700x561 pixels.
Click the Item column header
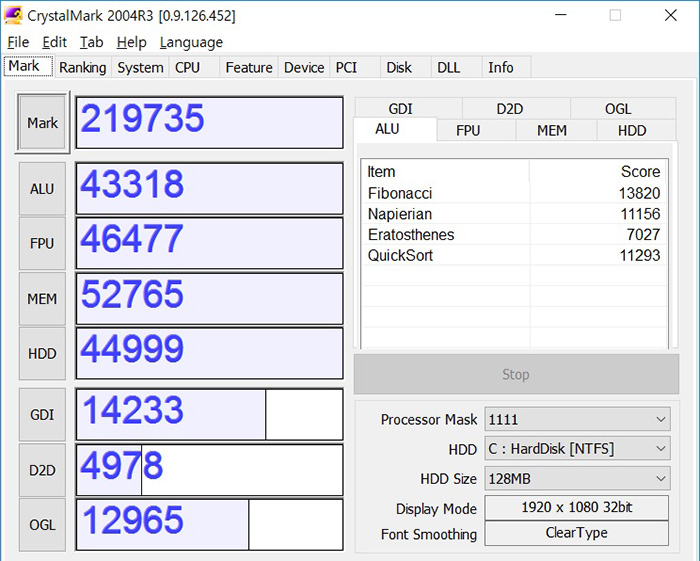(446, 171)
